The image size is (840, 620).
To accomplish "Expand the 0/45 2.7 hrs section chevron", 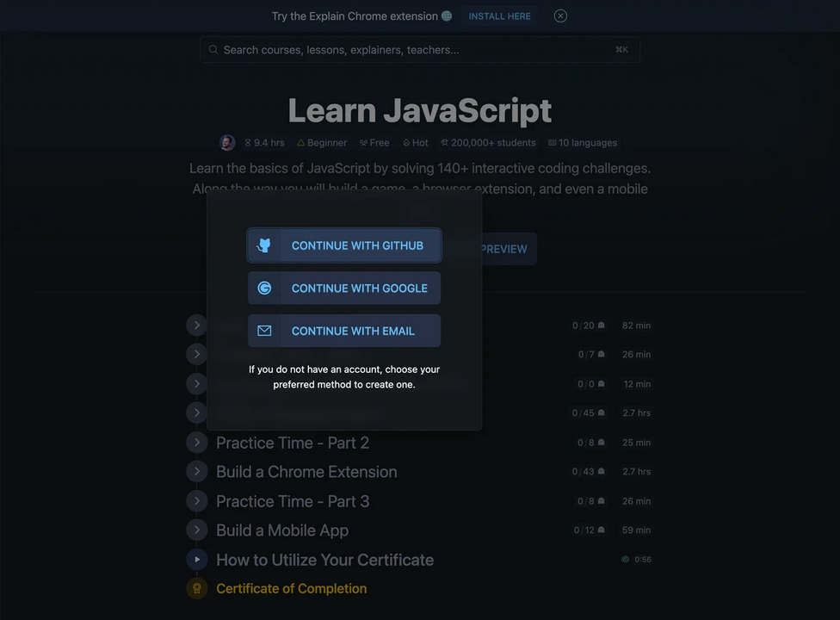I will pyautogui.click(x=196, y=412).
